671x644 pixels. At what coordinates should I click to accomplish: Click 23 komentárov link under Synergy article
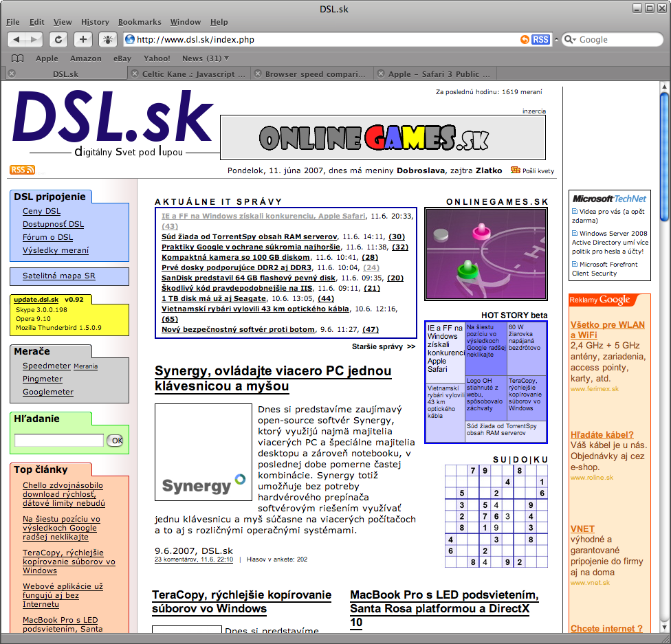pyautogui.click(x=194, y=559)
